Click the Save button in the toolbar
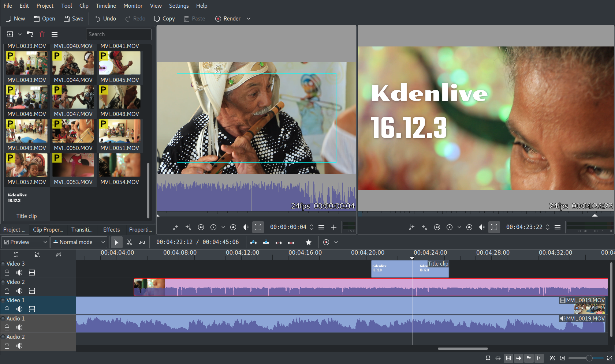This screenshot has width=615, height=364. (x=73, y=18)
